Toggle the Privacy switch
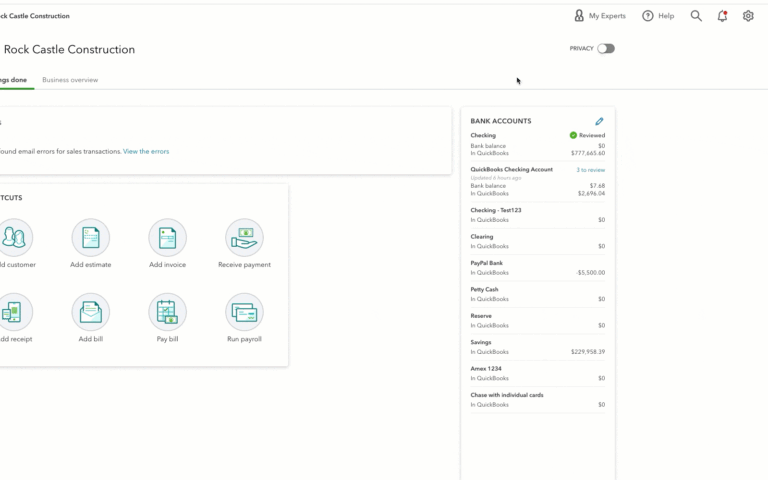The image size is (768, 480). coord(606,48)
